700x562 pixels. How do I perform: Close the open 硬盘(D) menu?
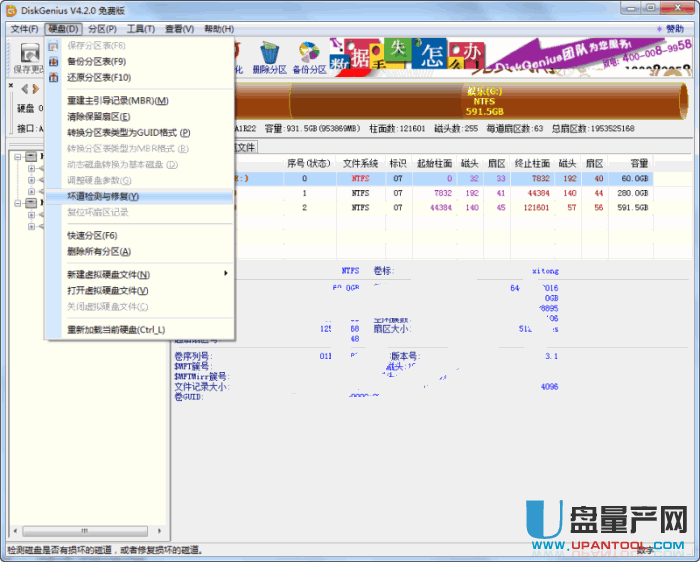(63, 29)
